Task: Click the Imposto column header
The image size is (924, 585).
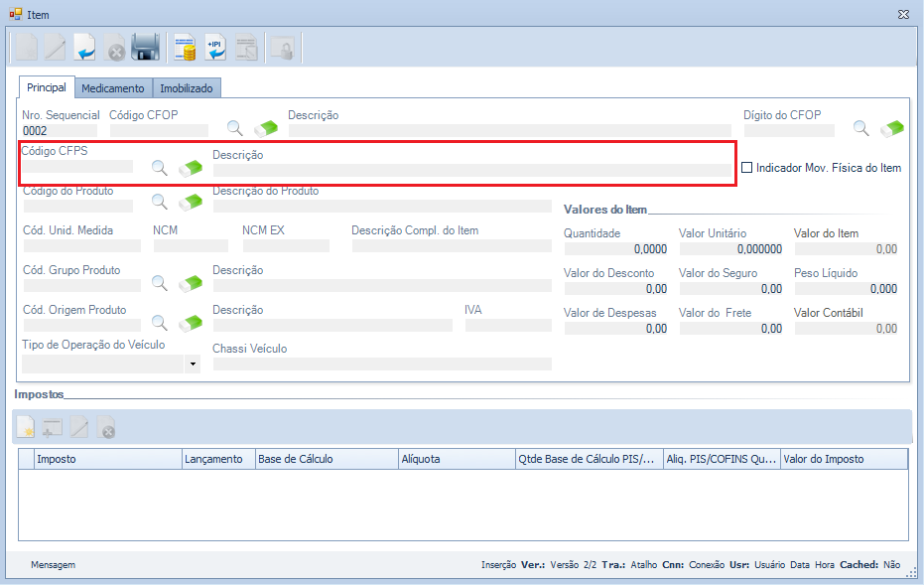Action: [x=108, y=459]
